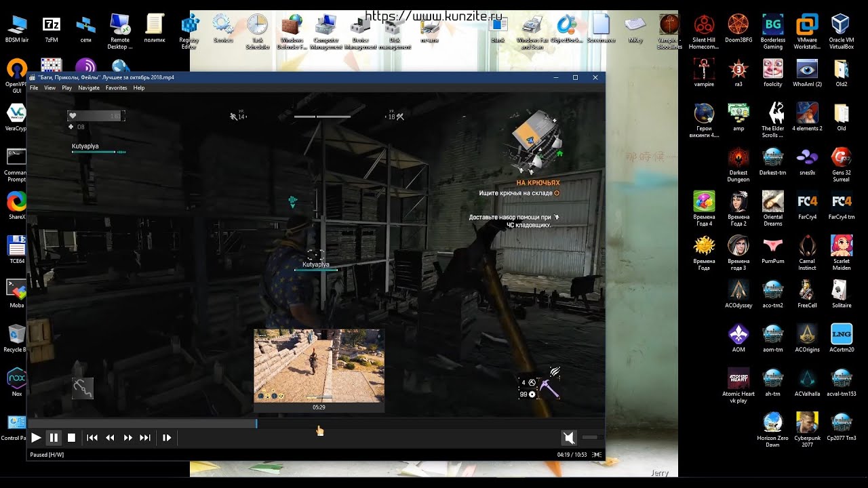Select the 4 elements 2 icon
This screenshot has width=868, height=488.
[x=807, y=117]
